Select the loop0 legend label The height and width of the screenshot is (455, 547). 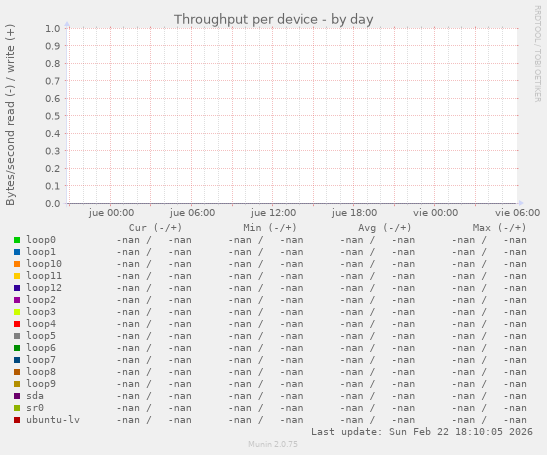pyautogui.click(x=41, y=240)
